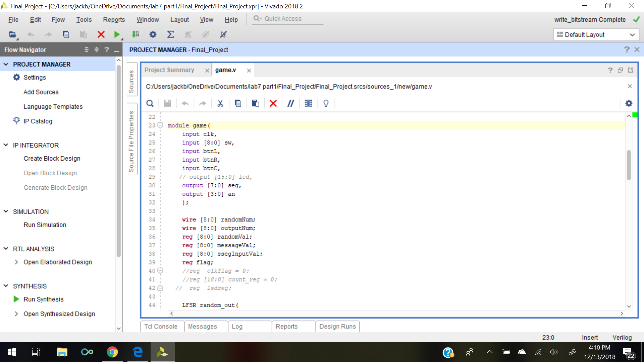Collapse the module game code fold on line 23
Screen dimensions: 644x362
(160, 125)
